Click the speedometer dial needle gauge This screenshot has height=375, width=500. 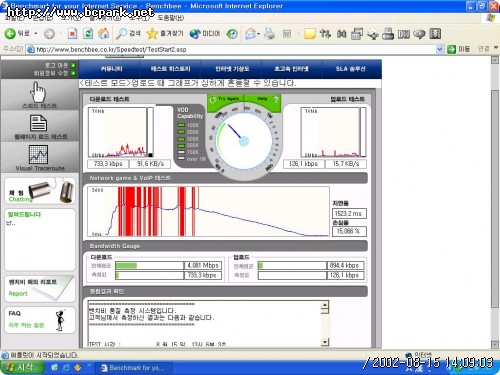click(244, 141)
